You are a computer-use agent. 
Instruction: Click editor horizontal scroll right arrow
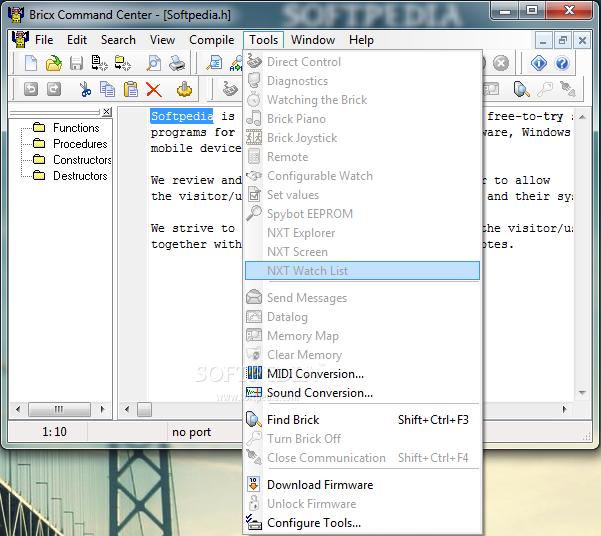(564, 409)
